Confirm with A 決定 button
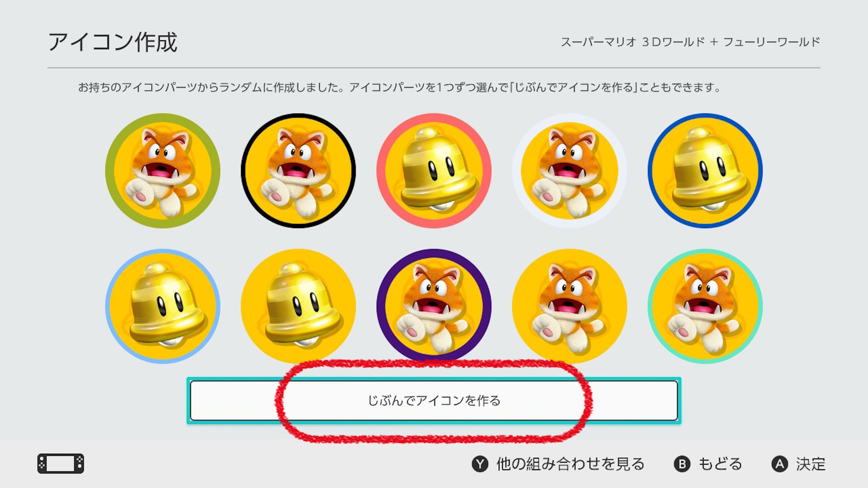This screenshot has width=868, height=488. click(798, 464)
